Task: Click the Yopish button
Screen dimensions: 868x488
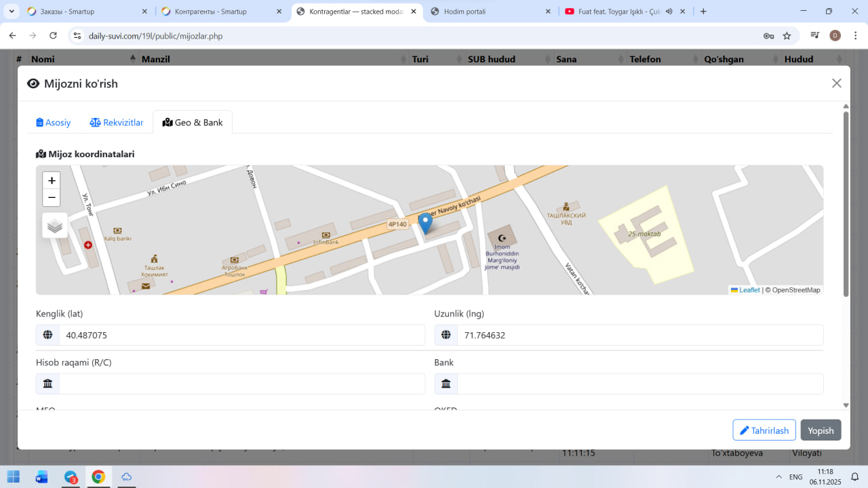Action: pos(821,430)
